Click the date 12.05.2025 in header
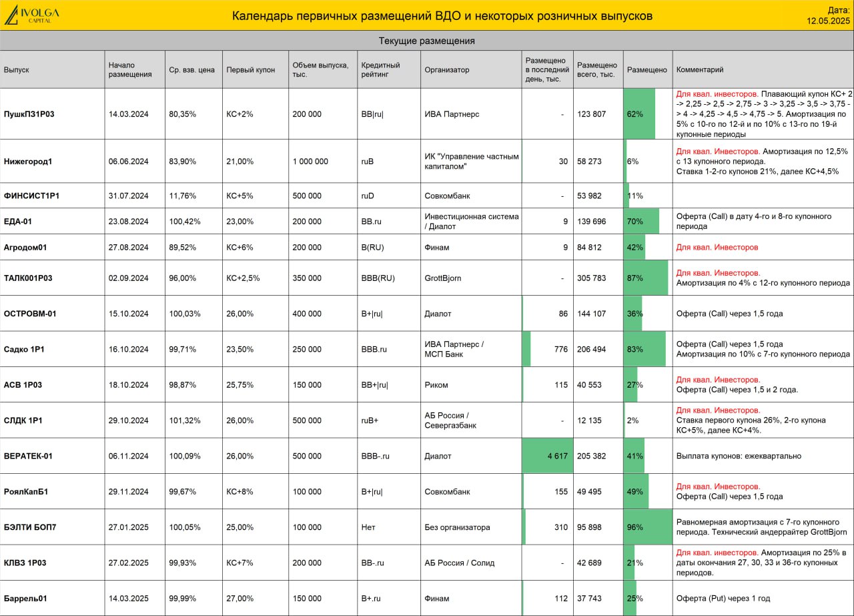This screenshot has width=854, height=616. coord(828,21)
